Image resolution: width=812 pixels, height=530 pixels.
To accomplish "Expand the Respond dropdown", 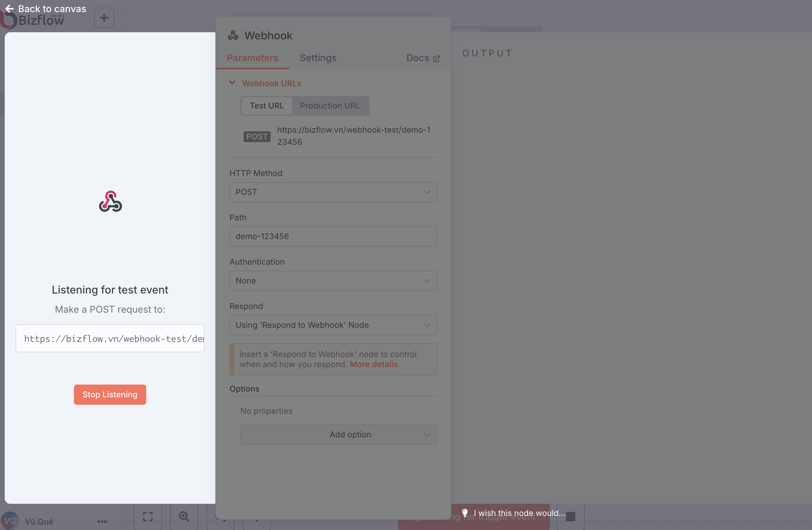I will click(x=333, y=325).
